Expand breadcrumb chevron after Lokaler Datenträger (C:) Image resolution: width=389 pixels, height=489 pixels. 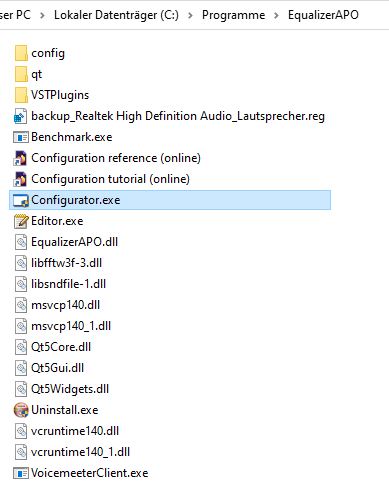(x=190, y=15)
